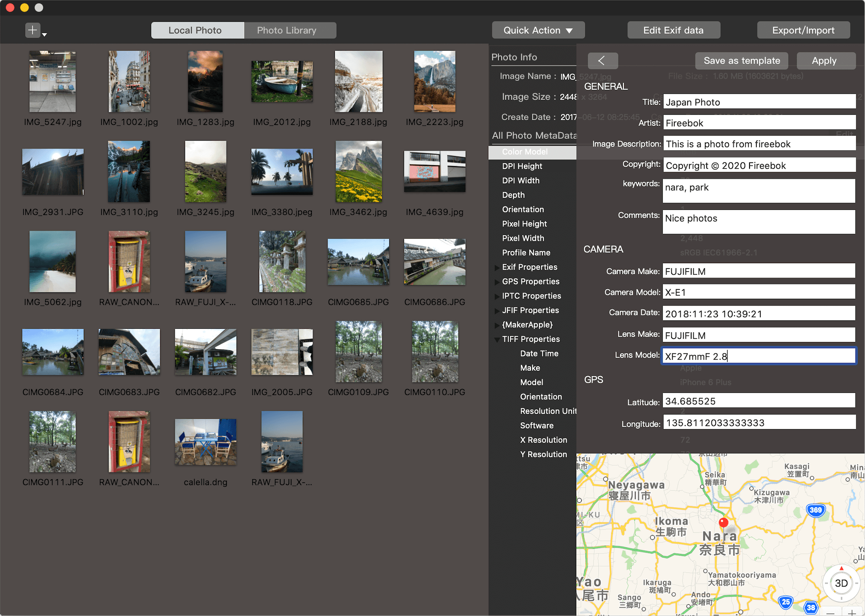Click the Add photos plus icon
This screenshot has height=616, width=865.
(33, 30)
